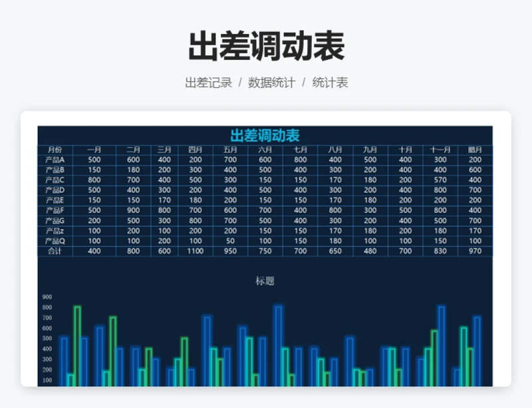This screenshot has width=532, height=408.
Task: Select 产品B's 腊月 cell showing 600
Action: click(x=475, y=170)
